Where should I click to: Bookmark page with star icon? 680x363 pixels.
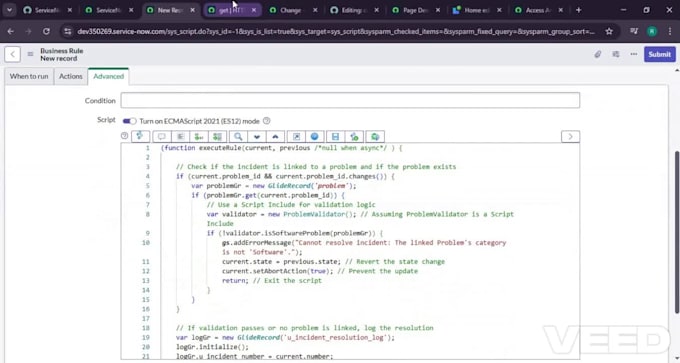click(x=609, y=31)
